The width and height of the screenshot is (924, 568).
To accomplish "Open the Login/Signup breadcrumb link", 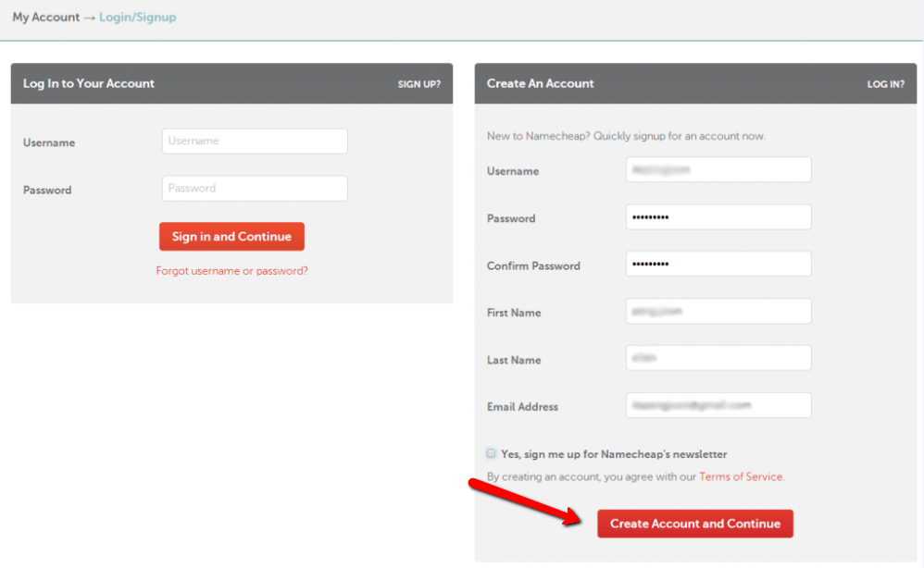I will click(x=137, y=18).
